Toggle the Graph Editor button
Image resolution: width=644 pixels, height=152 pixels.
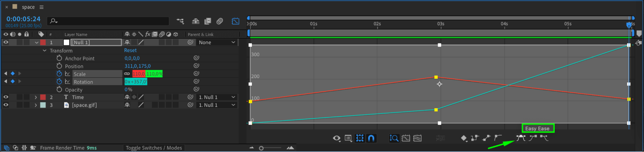(235, 21)
